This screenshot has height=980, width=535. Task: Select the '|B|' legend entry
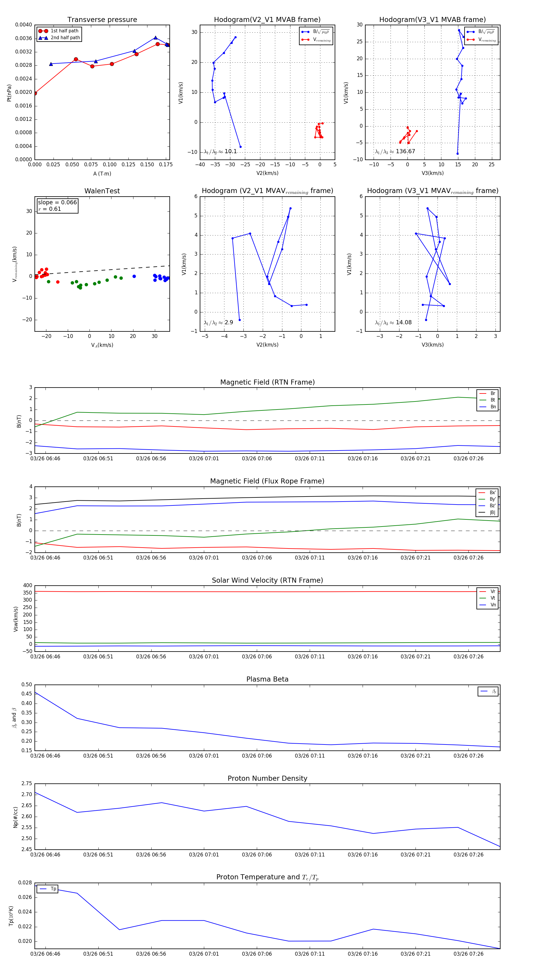point(487,513)
